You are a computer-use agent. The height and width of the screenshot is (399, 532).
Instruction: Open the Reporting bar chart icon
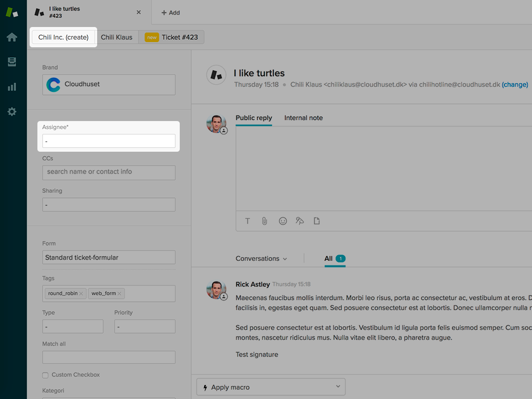point(11,87)
